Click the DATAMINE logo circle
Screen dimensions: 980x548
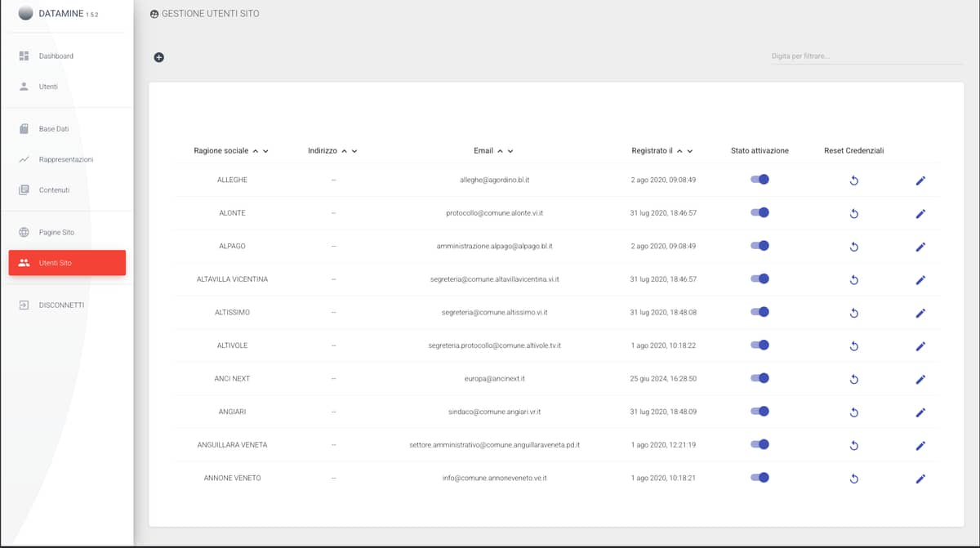tap(25, 13)
